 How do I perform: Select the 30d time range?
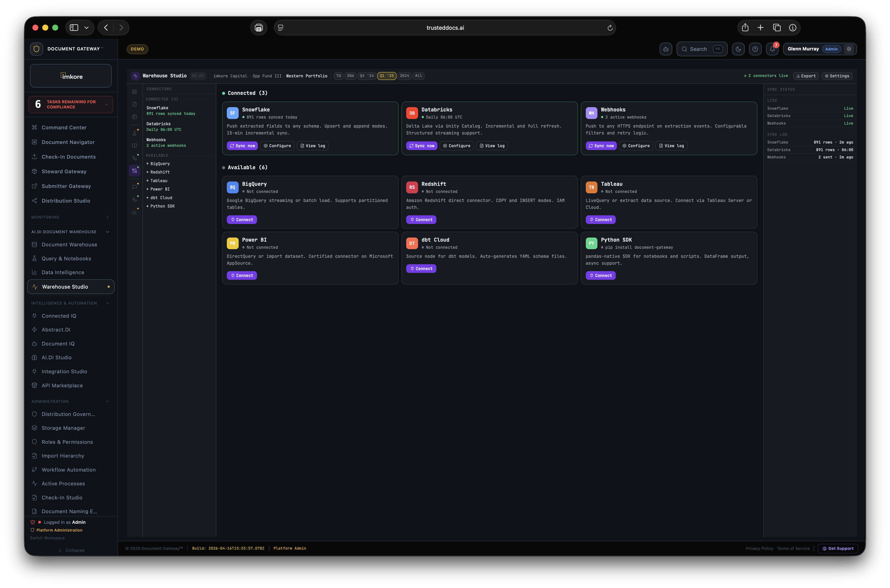[350, 76]
